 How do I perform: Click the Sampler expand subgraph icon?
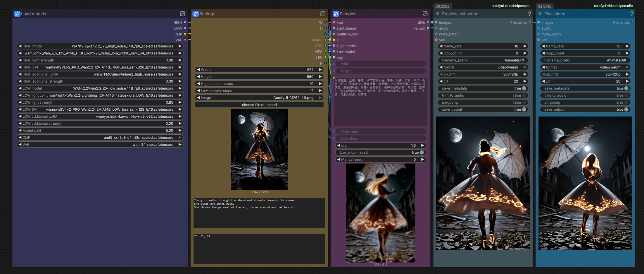pyautogui.click(x=425, y=14)
